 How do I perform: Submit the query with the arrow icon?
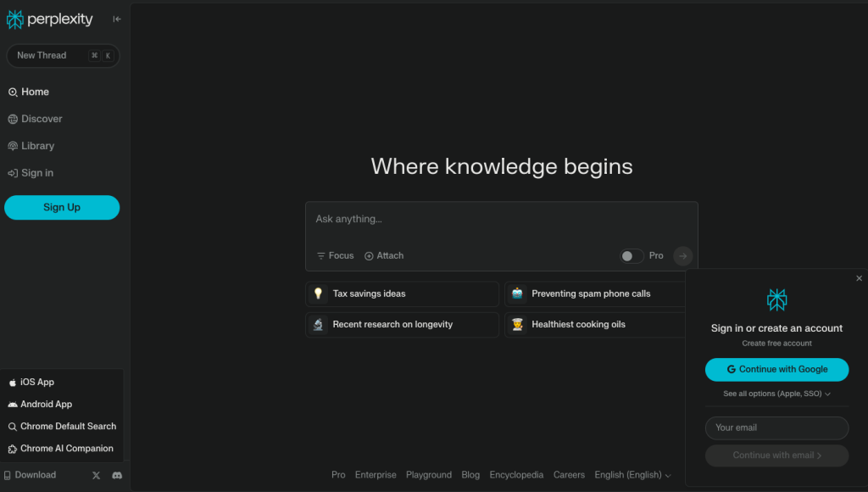[x=682, y=255]
